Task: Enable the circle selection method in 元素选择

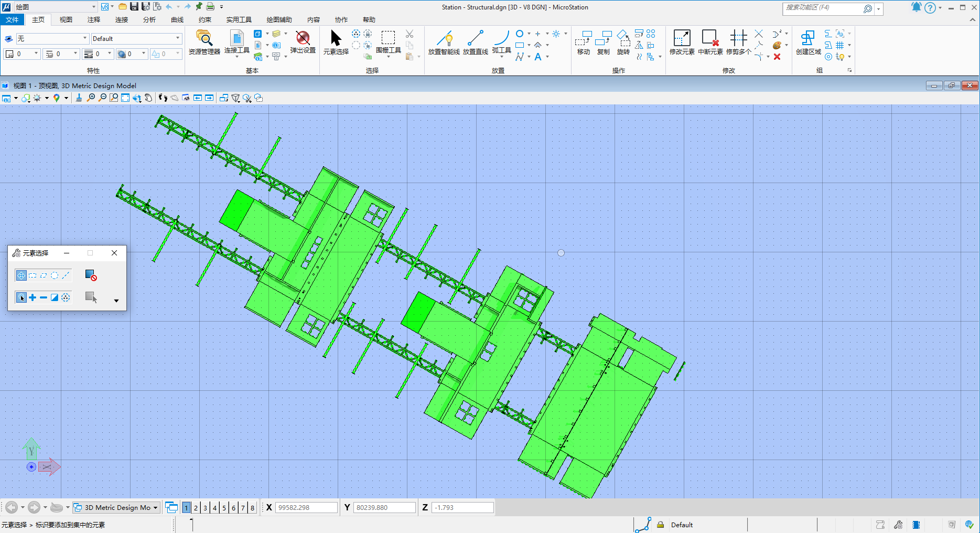Action: pos(55,275)
